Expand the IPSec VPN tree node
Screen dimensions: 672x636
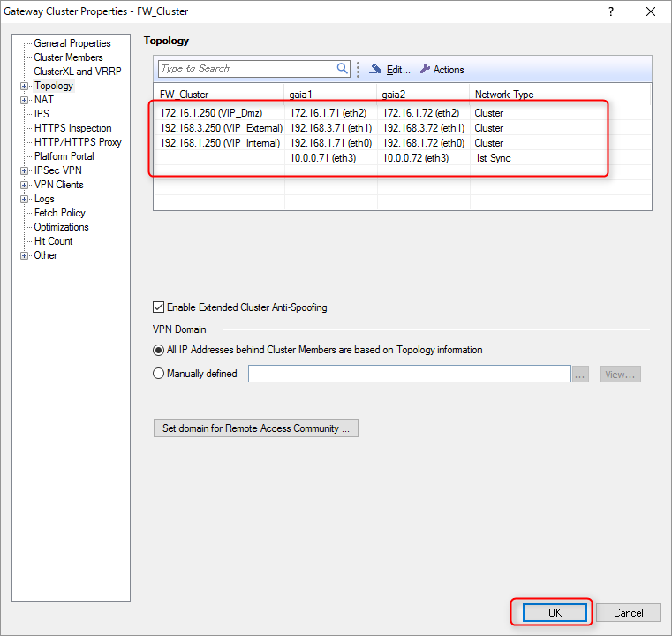[x=25, y=171]
